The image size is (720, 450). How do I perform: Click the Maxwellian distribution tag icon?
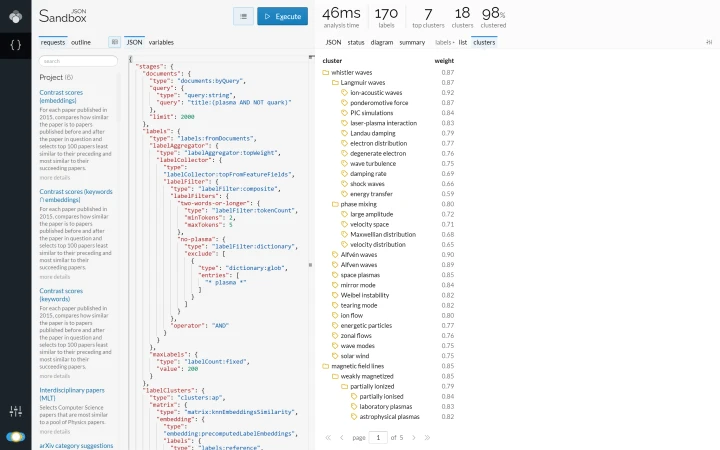pos(344,234)
